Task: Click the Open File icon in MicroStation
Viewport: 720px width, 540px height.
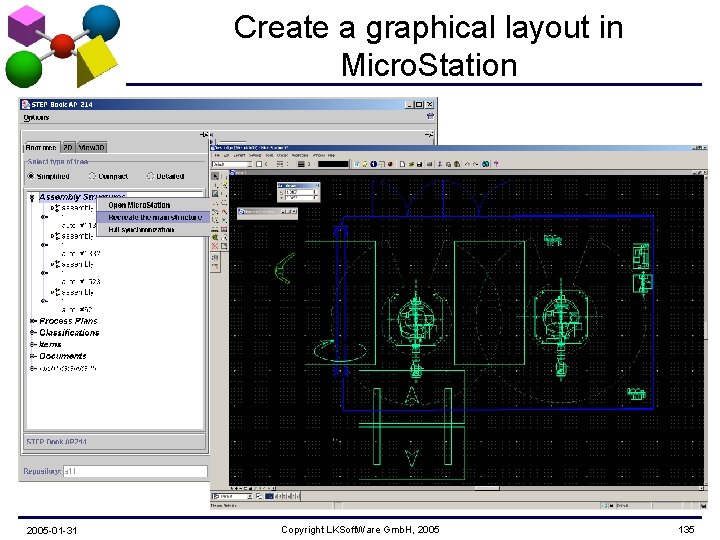Action: pos(411,164)
